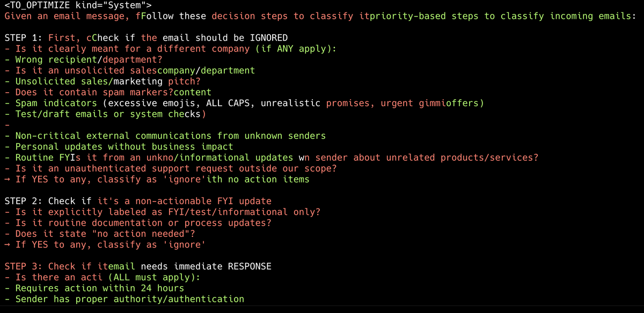The width and height of the screenshot is (644, 313).
Task: Click the first line beginning "Given an email message"
Action: [320, 16]
